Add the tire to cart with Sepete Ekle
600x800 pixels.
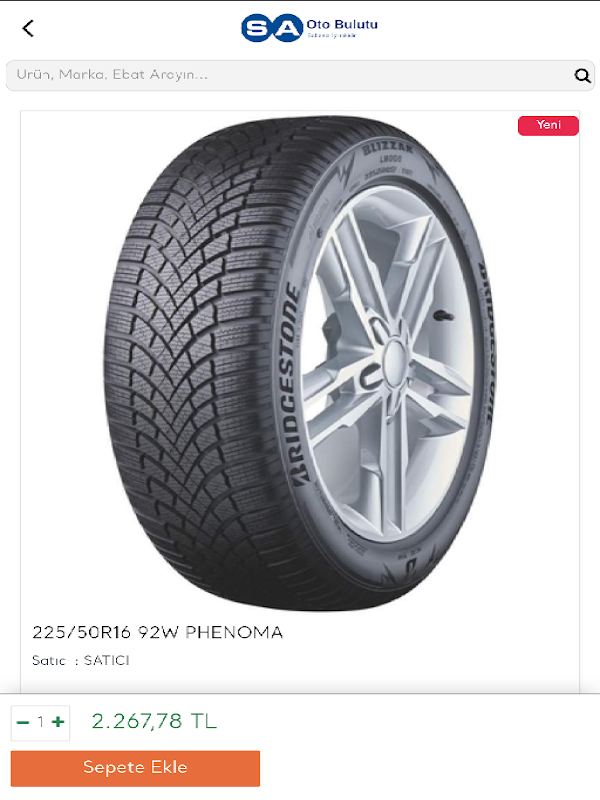tap(135, 768)
